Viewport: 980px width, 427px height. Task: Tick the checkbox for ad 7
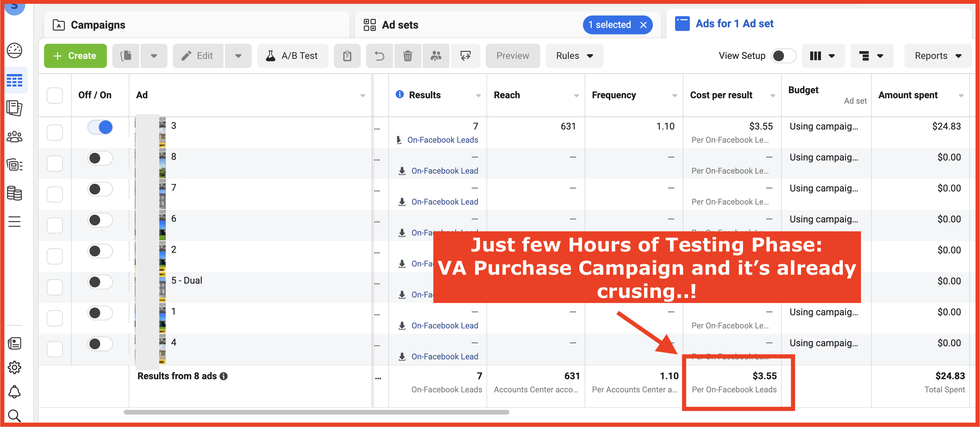point(55,194)
